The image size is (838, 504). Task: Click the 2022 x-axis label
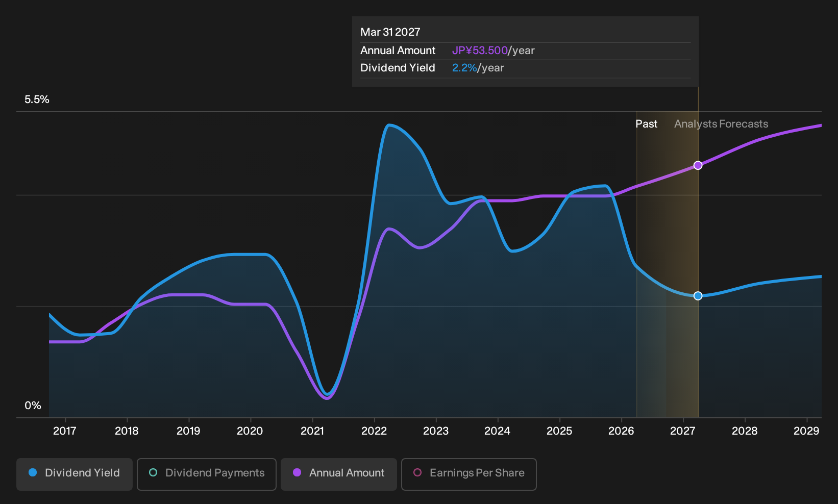374,431
